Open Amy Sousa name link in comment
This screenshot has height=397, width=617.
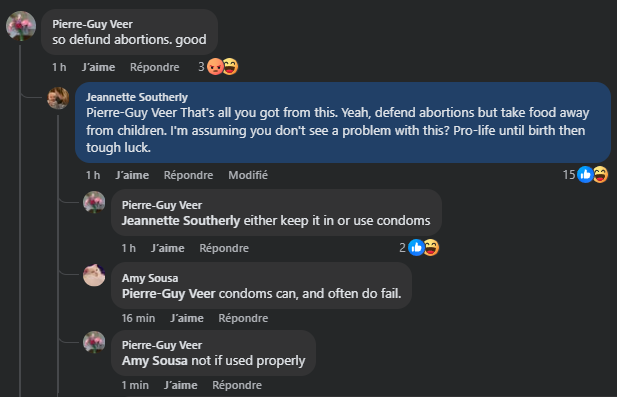[x=150, y=278]
